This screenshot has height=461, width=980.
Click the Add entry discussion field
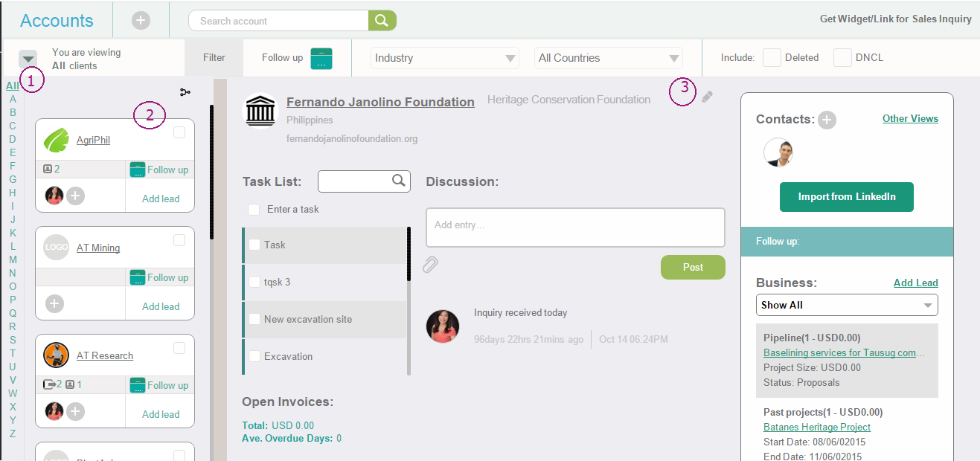575,227
